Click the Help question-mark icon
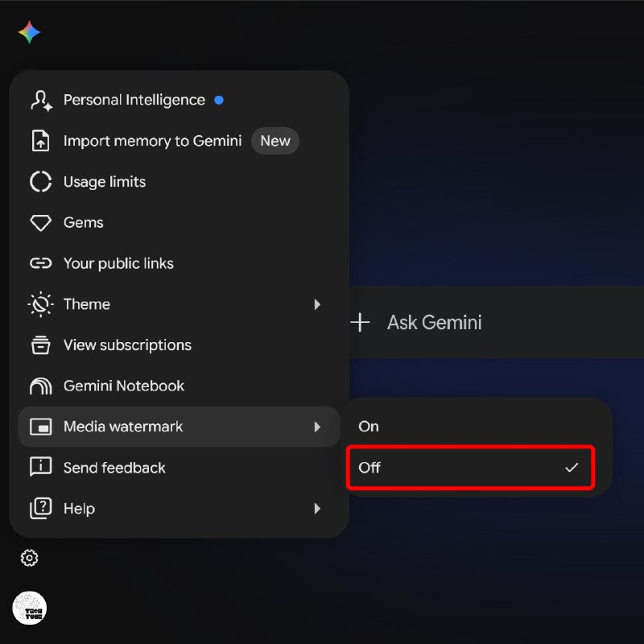644x644 pixels. [x=41, y=509]
